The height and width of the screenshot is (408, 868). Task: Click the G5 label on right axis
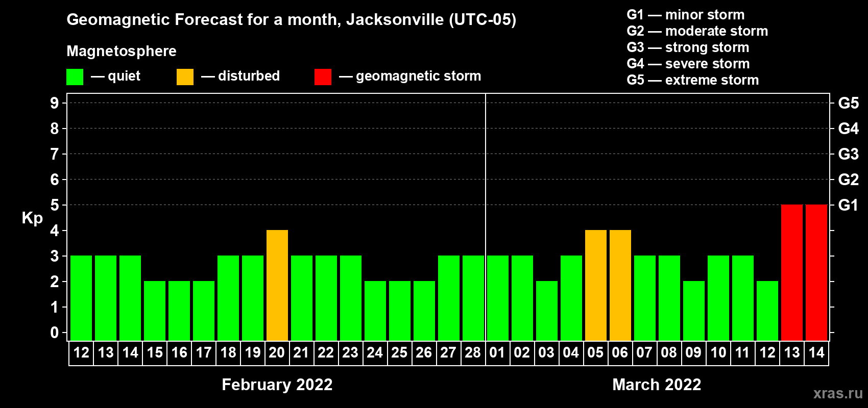pyautogui.click(x=849, y=103)
